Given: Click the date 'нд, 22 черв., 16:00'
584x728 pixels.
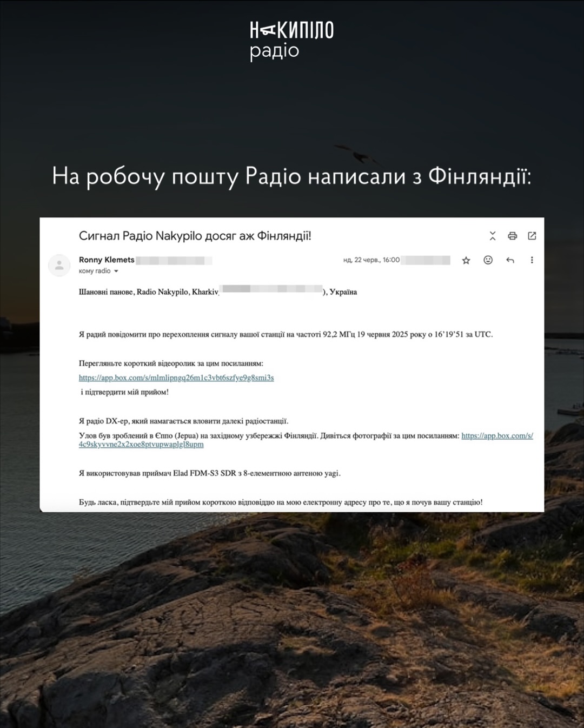Looking at the screenshot, I should pyautogui.click(x=371, y=260).
